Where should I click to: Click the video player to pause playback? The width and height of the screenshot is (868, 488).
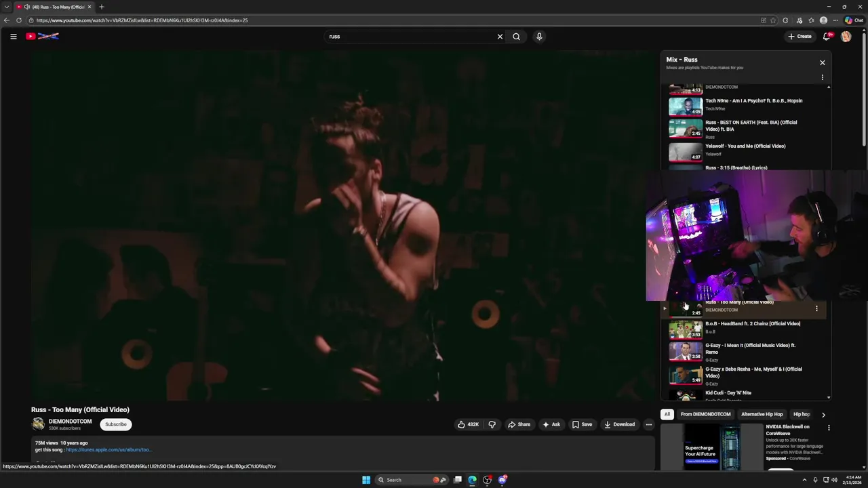click(344, 226)
